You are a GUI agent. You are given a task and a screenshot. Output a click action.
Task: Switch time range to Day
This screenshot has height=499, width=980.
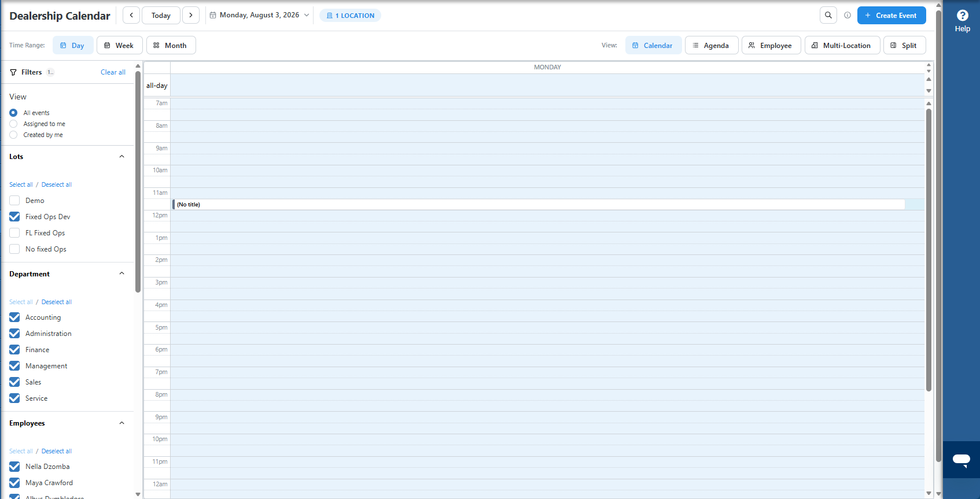pyautogui.click(x=73, y=45)
